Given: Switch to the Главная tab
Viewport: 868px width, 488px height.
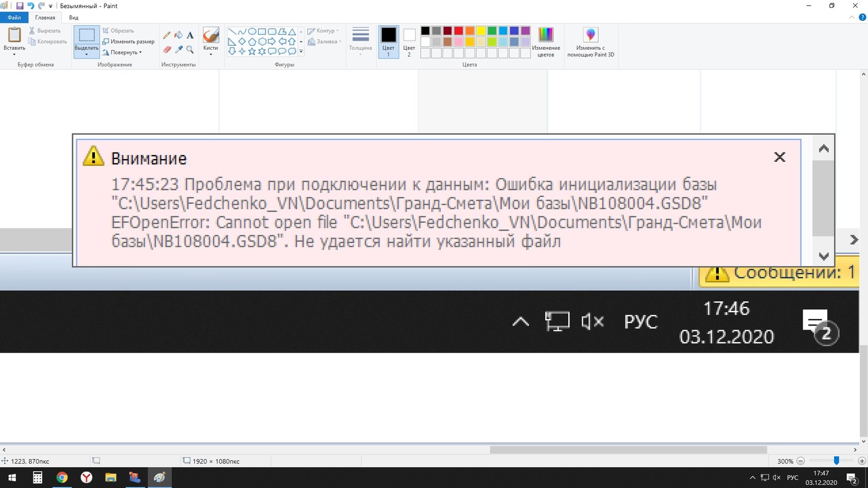Looking at the screenshot, I should click(45, 18).
